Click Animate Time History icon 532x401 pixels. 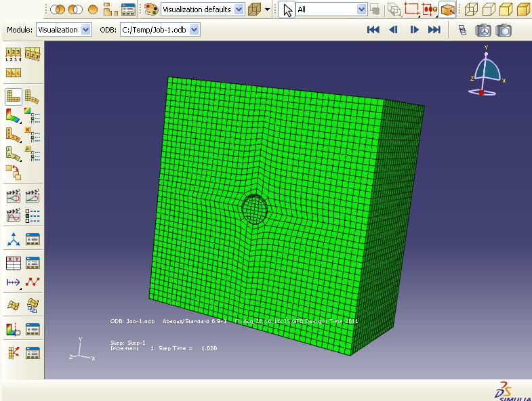click(32, 196)
